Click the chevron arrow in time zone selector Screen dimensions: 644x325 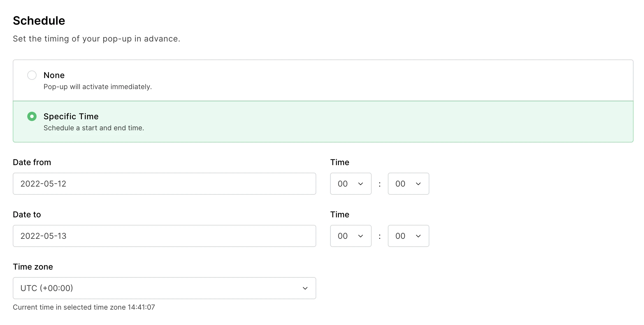tap(305, 288)
